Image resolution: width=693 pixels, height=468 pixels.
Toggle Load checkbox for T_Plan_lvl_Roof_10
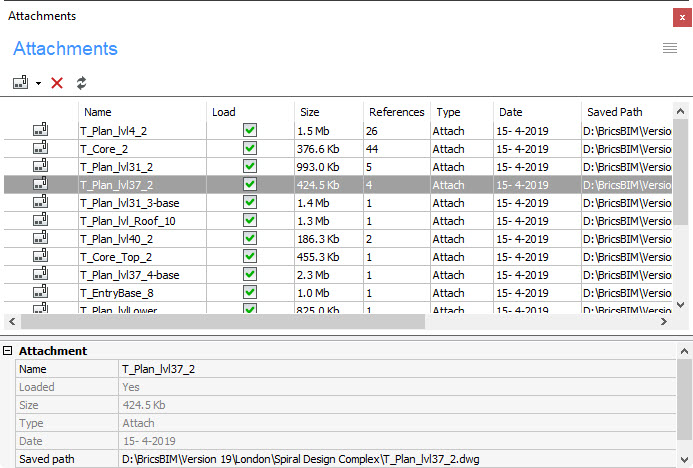pos(250,220)
